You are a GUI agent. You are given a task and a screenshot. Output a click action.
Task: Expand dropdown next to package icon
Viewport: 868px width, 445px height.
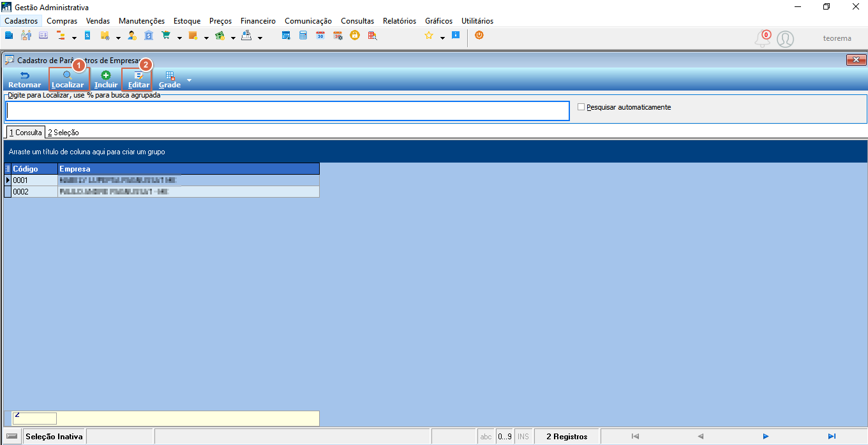pos(119,38)
